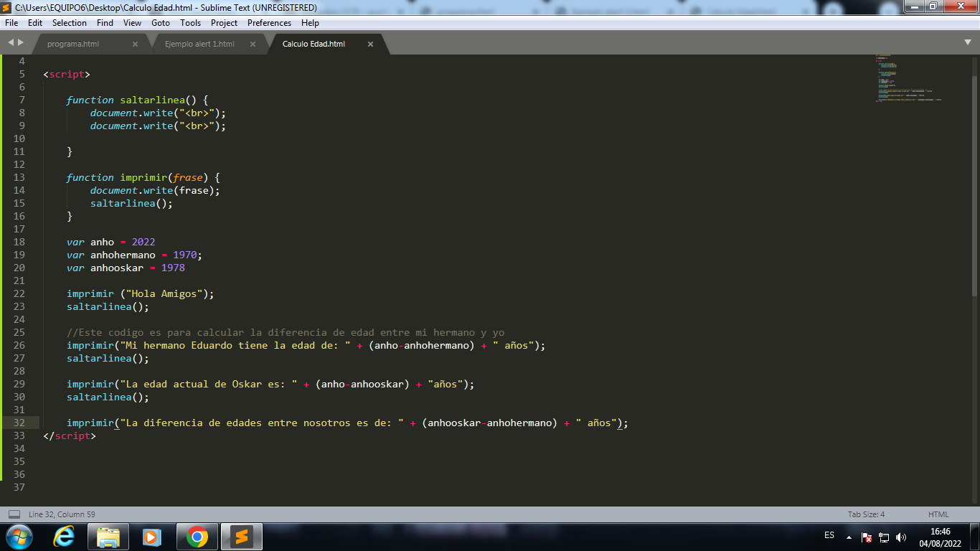Open the Find menu
Screen dimensions: 980x551
point(105,23)
